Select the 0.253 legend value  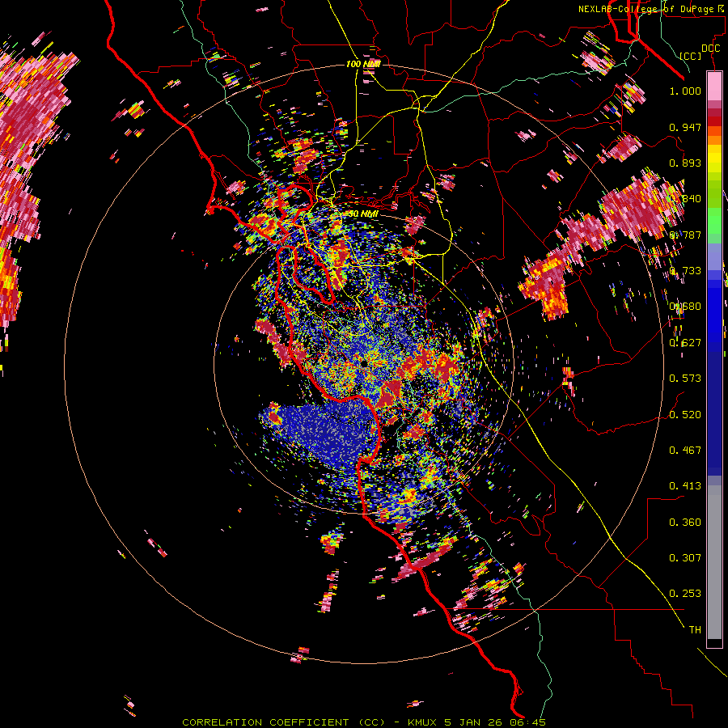[685, 594]
